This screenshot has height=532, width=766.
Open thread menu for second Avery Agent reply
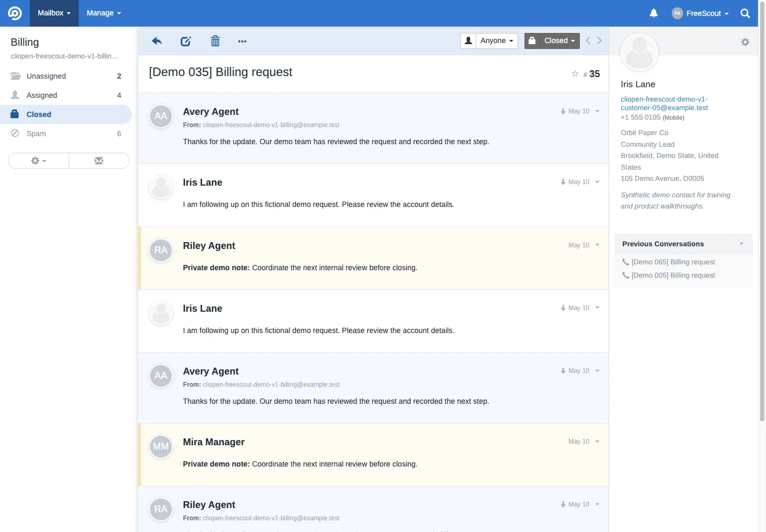pyautogui.click(x=597, y=371)
